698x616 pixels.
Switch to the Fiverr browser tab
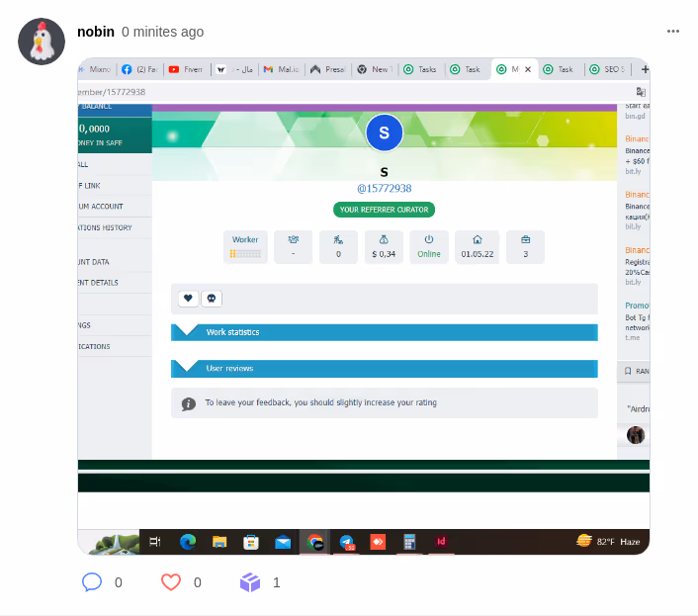[187, 69]
